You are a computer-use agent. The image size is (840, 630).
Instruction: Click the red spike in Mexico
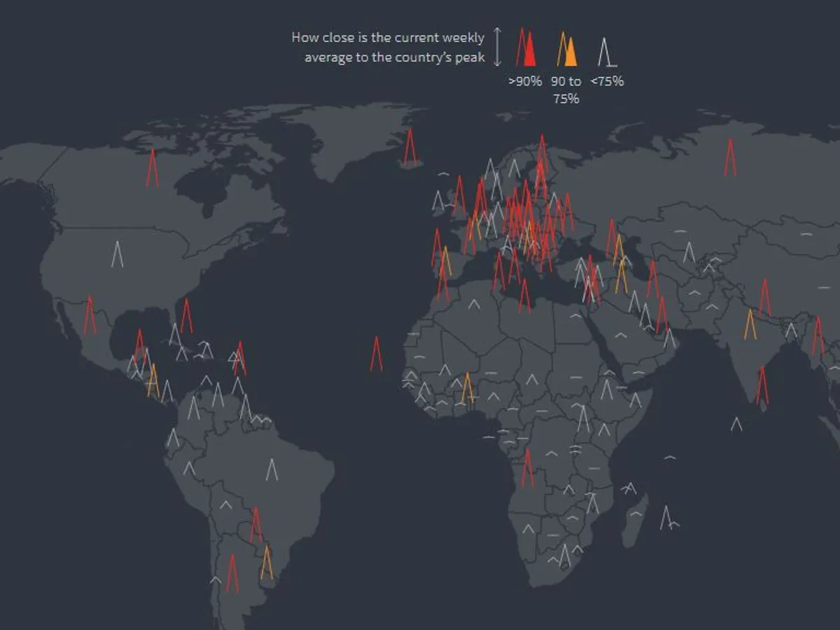coord(90,315)
